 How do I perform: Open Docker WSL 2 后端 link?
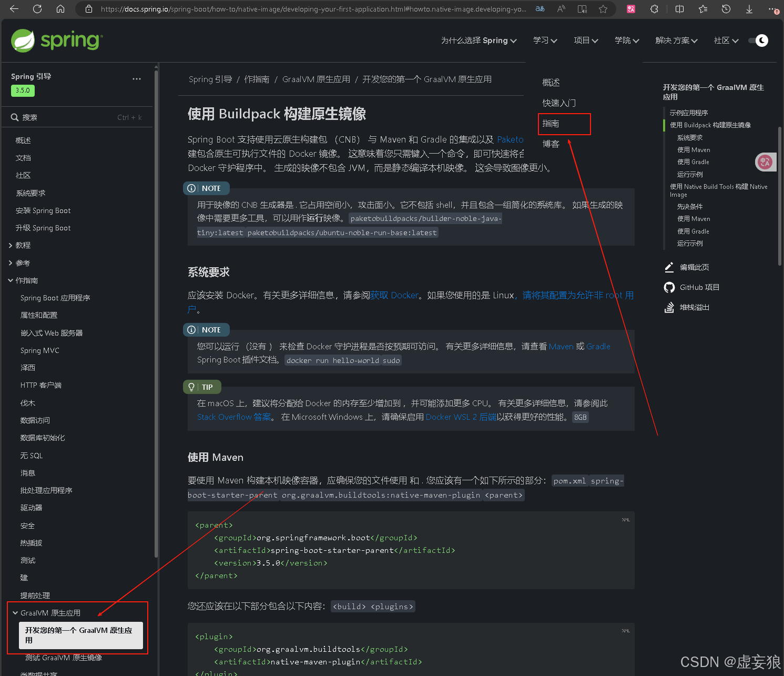pyautogui.click(x=461, y=417)
